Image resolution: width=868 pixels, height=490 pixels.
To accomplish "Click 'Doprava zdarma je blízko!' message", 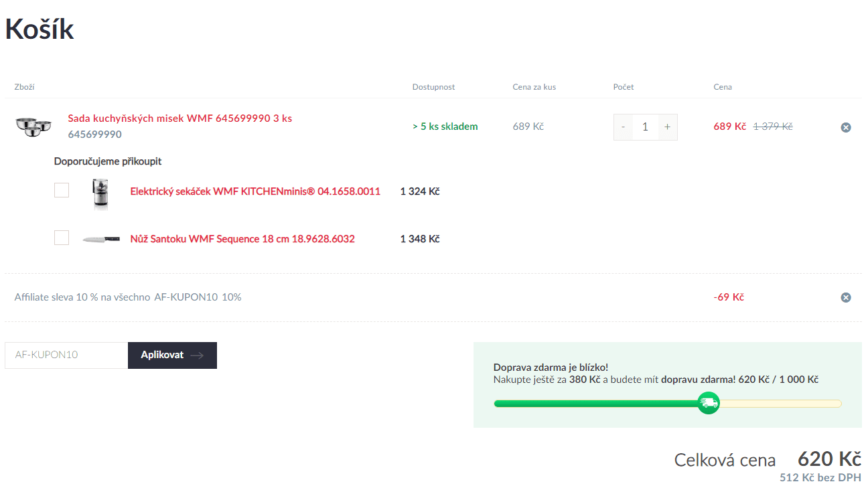I will pos(551,367).
